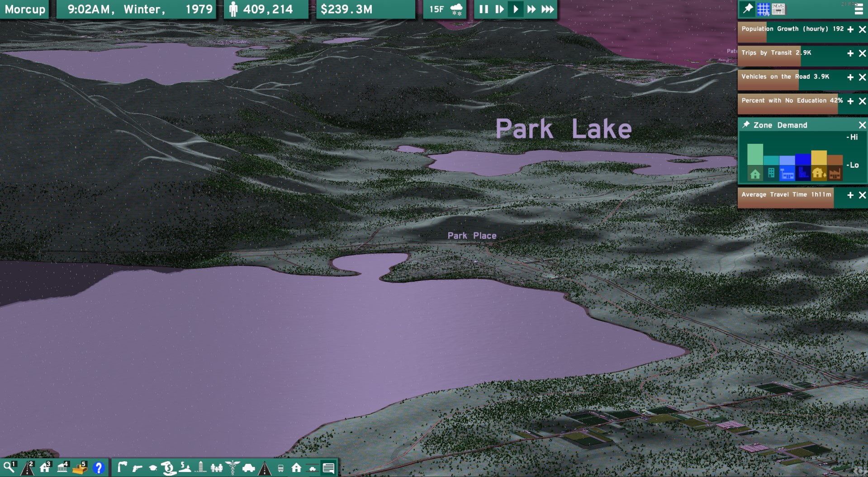Show the transit bus view
This screenshot has width=868, height=477.
pos(280,468)
